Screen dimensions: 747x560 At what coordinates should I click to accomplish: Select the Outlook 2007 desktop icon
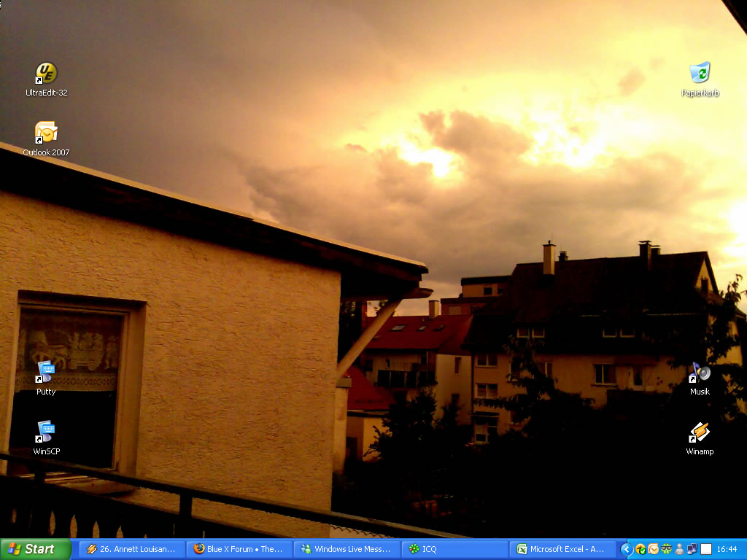[46, 133]
